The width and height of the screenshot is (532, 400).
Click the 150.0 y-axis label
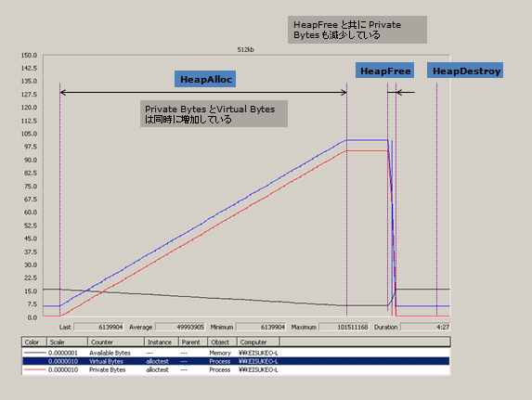(x=29, y=55)
